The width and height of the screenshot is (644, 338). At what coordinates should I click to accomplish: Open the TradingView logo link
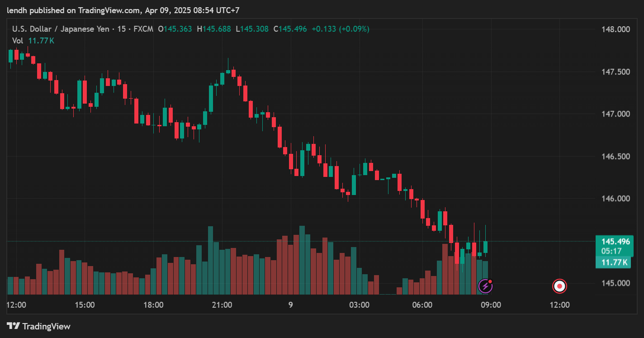pyautogui.click(x=39, y=326)
